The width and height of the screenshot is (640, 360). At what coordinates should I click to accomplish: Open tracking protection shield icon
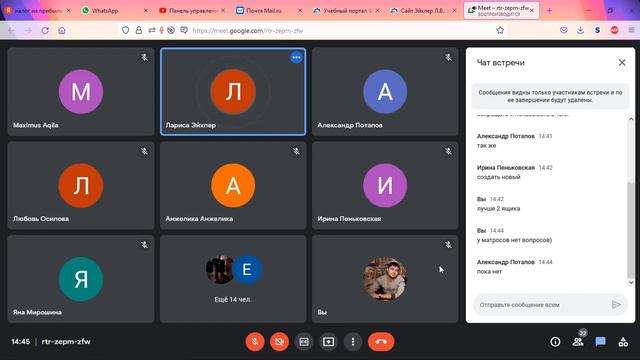(x=126, y=30)
